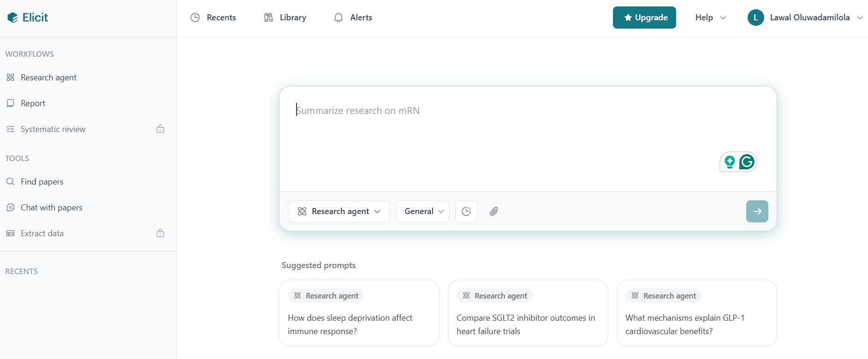Click the green lightbulb suggestion icon
The width and height of the screenshot is (868, 359).
coord(730,162)
